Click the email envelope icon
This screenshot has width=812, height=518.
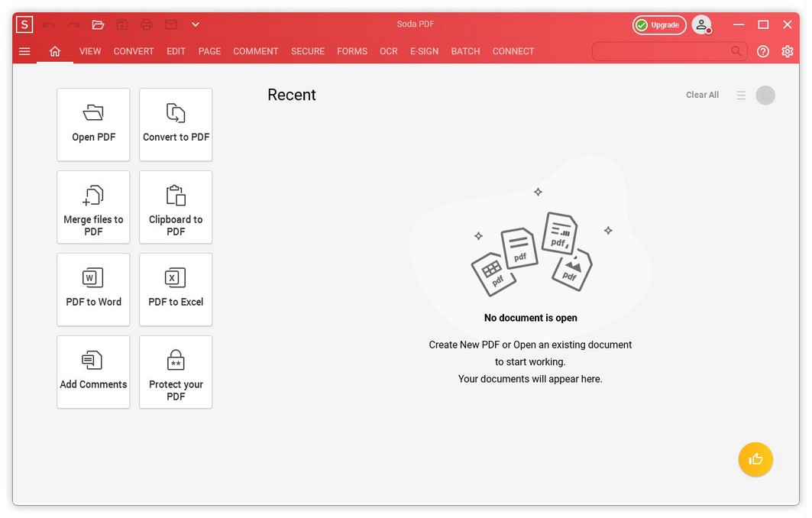pos(171,24)
